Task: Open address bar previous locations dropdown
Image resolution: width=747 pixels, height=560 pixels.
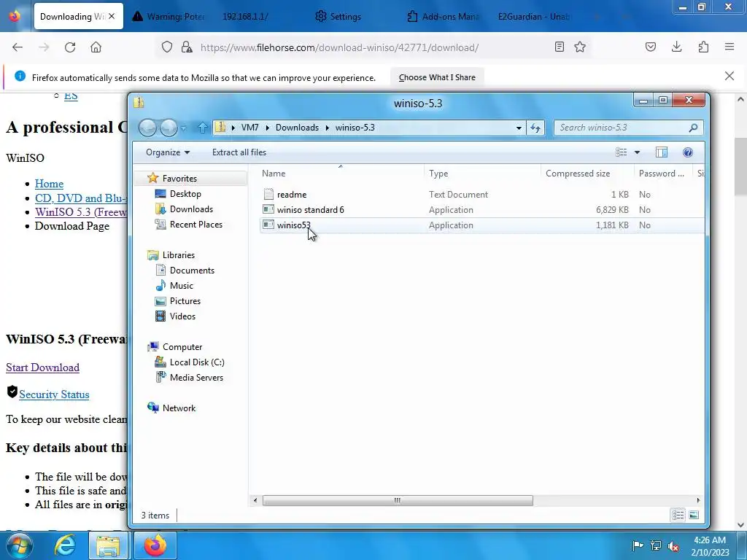Action: click(x=519, y=128)
